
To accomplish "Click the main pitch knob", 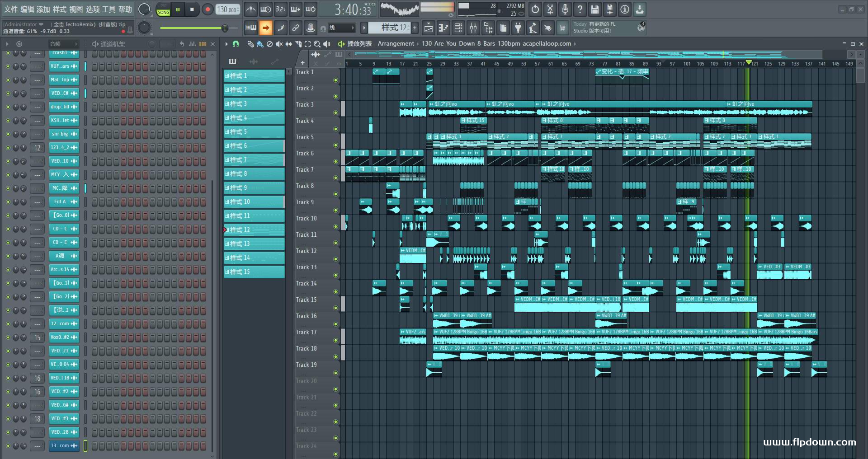I will click(144, 28).
